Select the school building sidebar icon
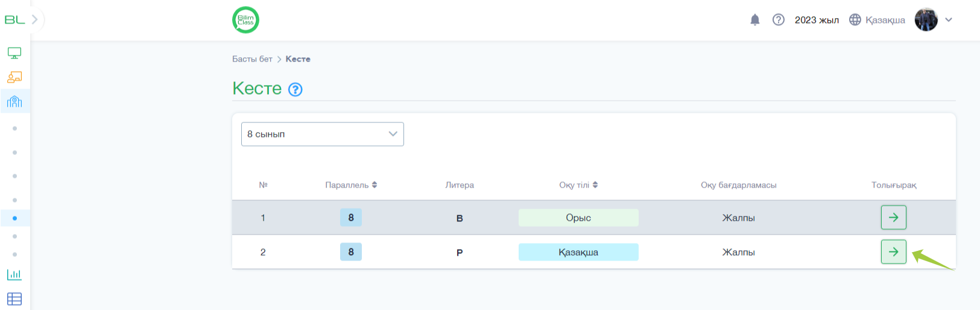This screenshot has height=310, width=980. click(x=14, y=101)
